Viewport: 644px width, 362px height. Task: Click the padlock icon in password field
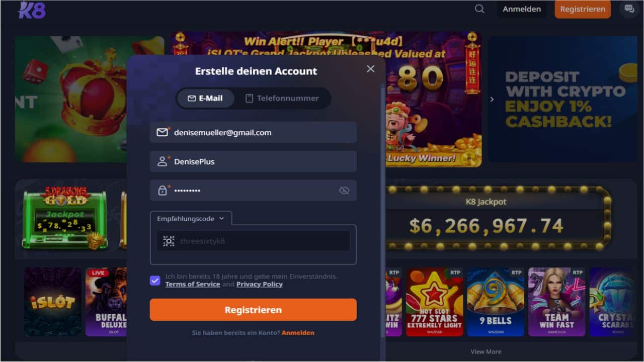point(162,191)
